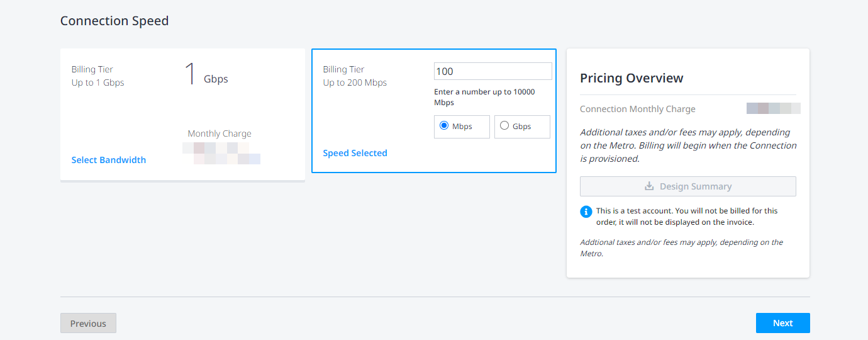
Task: Click the blue info icon beside test account note
Action: [586, 211]
